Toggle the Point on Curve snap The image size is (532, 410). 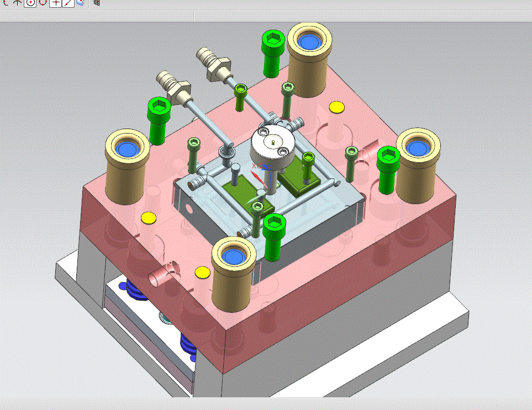click(x=68, y=3)
